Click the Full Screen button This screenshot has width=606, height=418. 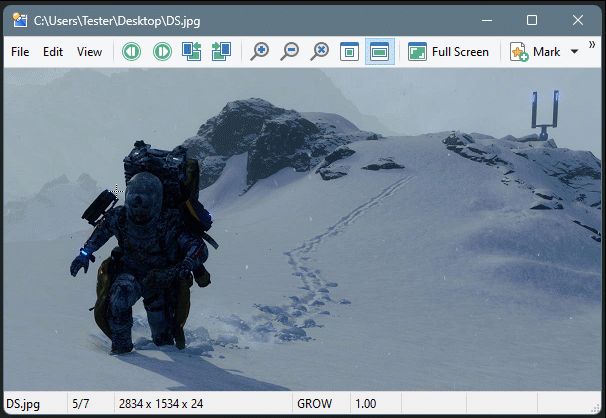448,52
